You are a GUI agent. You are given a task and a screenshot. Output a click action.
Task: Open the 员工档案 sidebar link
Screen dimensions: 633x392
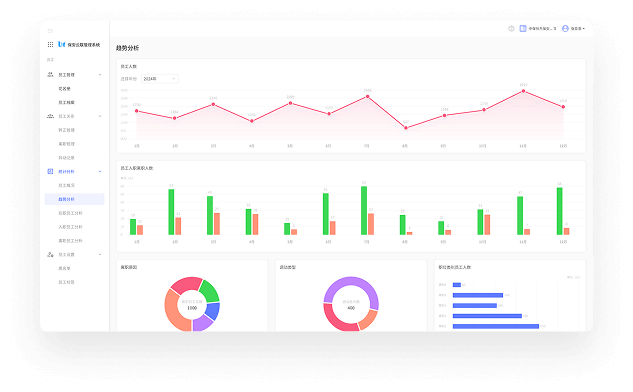[67, 103]
